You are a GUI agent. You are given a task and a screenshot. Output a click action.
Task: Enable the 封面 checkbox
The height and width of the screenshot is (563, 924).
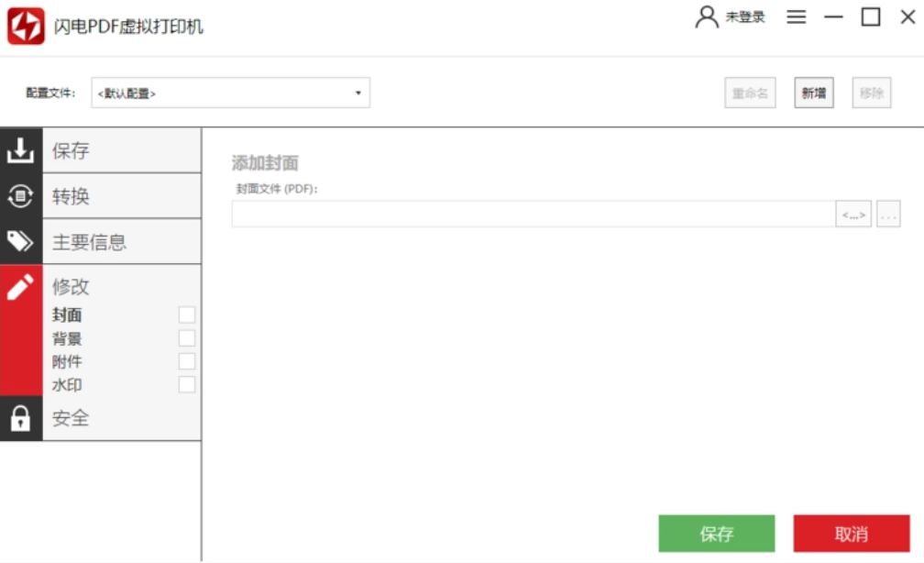tap(187, 315)
